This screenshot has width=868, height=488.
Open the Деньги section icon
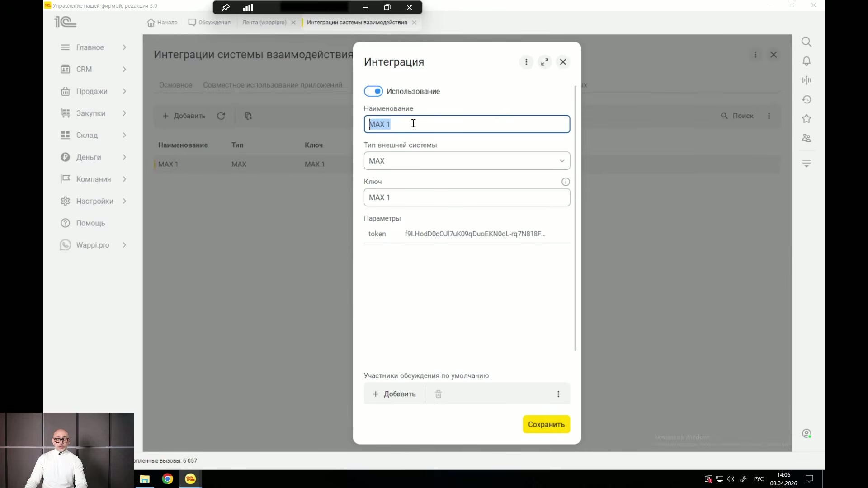(x=66, y=157)
